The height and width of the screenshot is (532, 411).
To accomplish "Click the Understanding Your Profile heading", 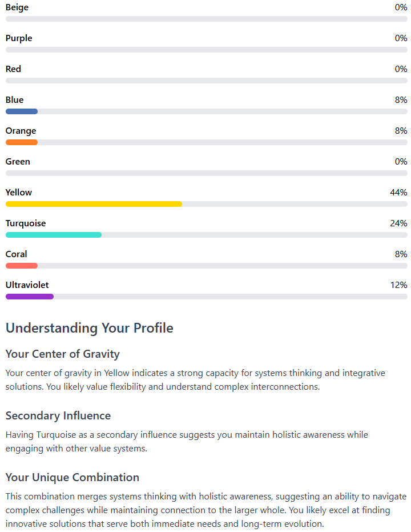I will coord(90,328).
